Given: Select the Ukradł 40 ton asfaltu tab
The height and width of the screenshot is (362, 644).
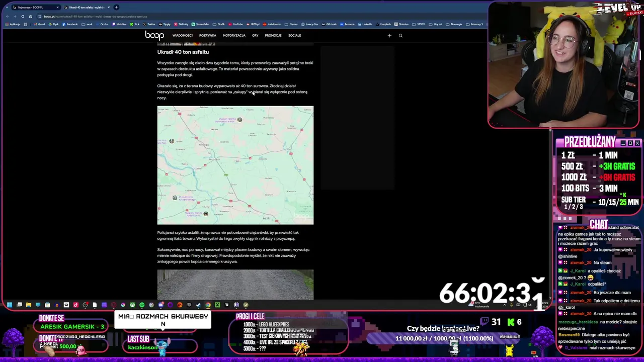Looking at the screenshot, I should 86,8.
